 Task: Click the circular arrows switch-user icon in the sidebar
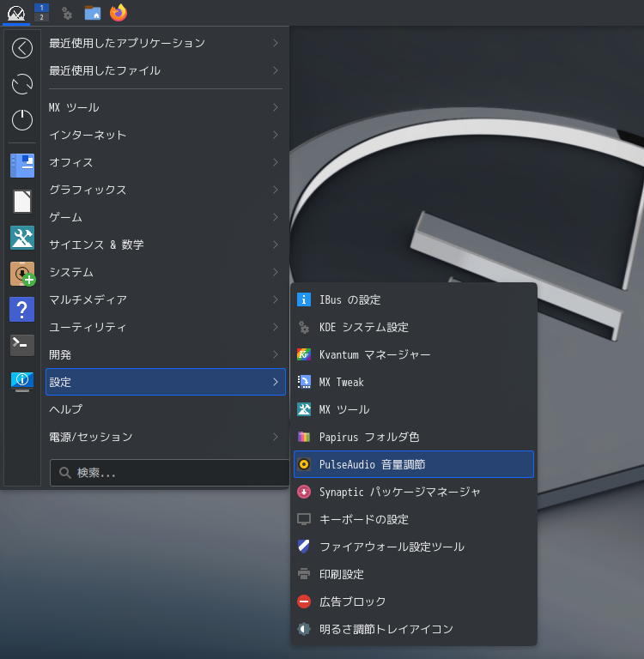coord(22,84)
